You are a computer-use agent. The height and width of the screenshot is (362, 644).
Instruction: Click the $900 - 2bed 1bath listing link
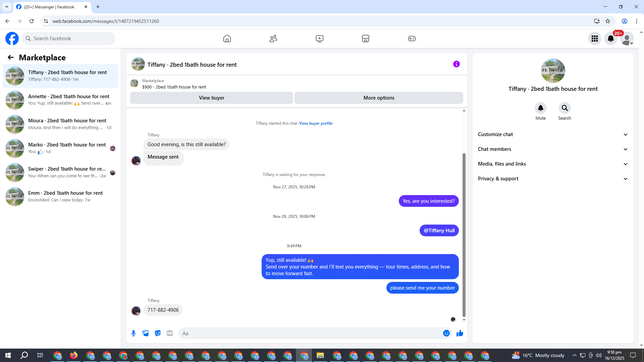point(174,87)
